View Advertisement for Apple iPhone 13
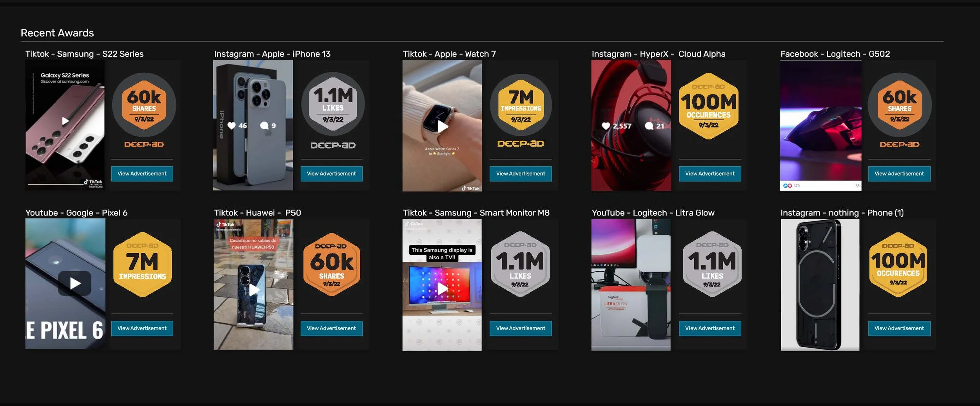Screen dimensions: 980x406 pos(331,174)
